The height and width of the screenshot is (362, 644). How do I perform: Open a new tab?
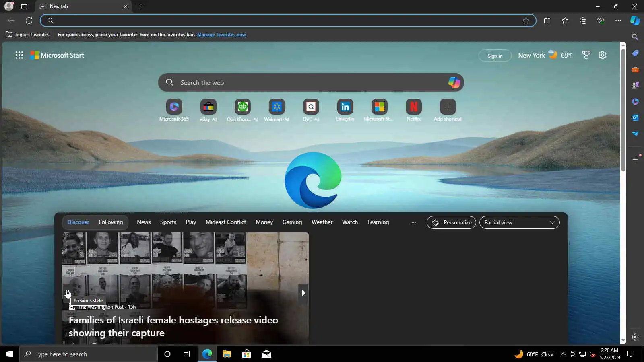(x=140, y=6)
